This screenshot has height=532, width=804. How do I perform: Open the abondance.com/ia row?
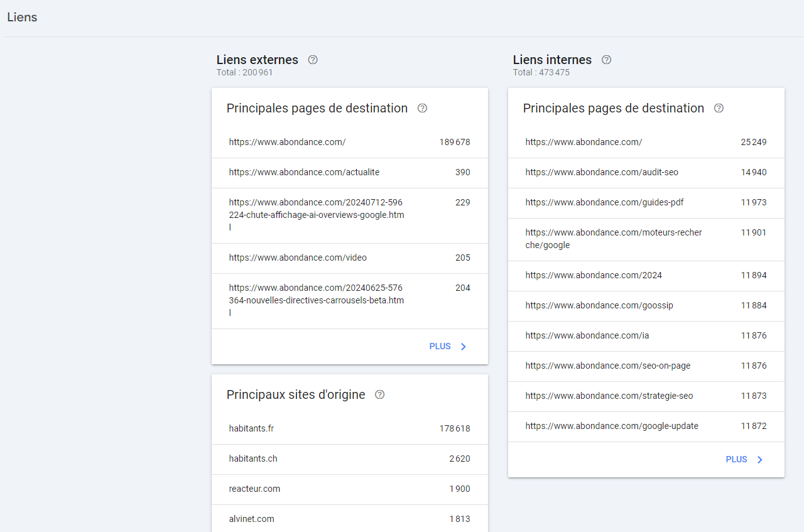click(x=646, y=336)
